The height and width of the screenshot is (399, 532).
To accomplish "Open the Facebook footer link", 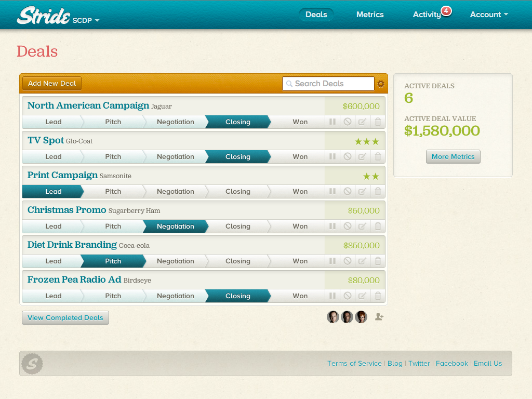I will coord(451,363).
